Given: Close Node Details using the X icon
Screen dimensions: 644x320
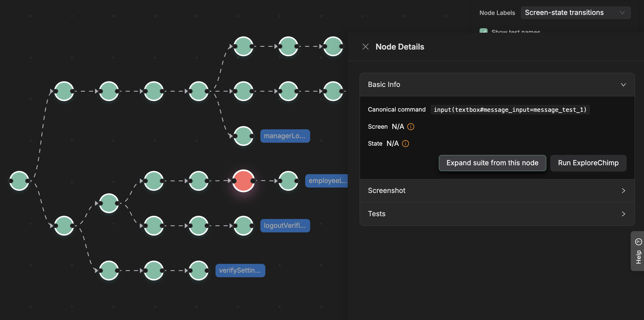Looking at the screenshot, I should click(365, 47).
